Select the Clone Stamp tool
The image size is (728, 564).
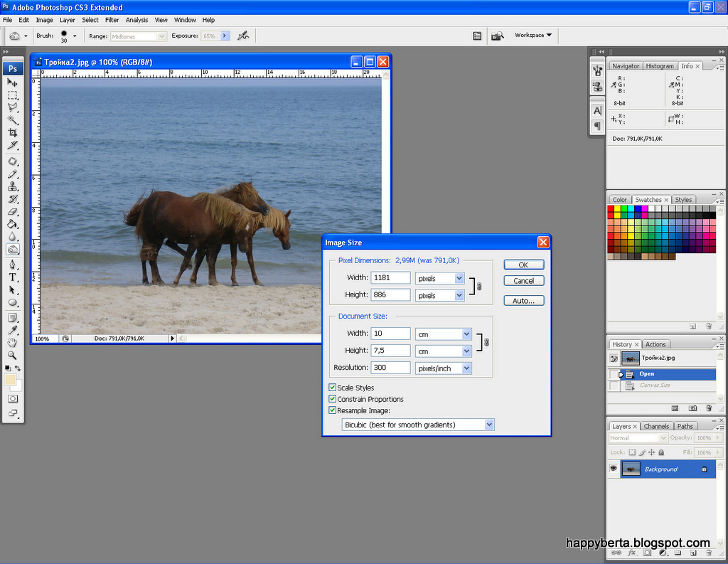pos(13,186)
